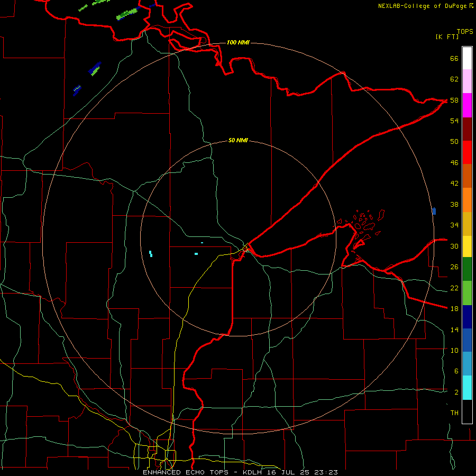The image size is (476, 476).
Task: Click the large green echo near the top border
Action: coord(127,14)
